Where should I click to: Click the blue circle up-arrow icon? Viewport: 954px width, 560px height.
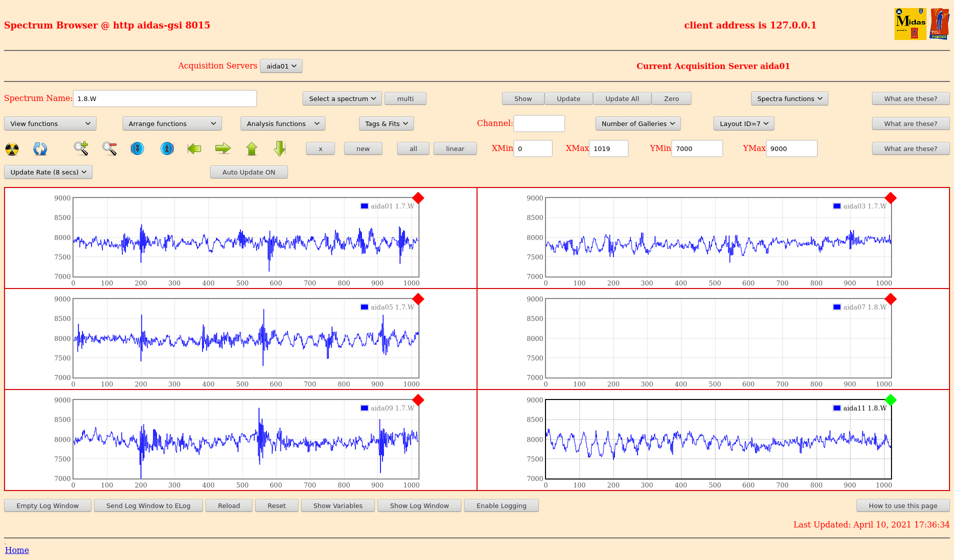[x=167, y=148]
